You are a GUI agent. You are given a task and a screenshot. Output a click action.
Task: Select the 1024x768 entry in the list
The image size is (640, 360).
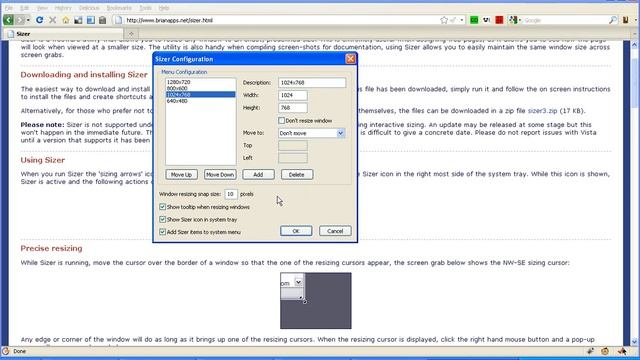[x=200, y=94]
